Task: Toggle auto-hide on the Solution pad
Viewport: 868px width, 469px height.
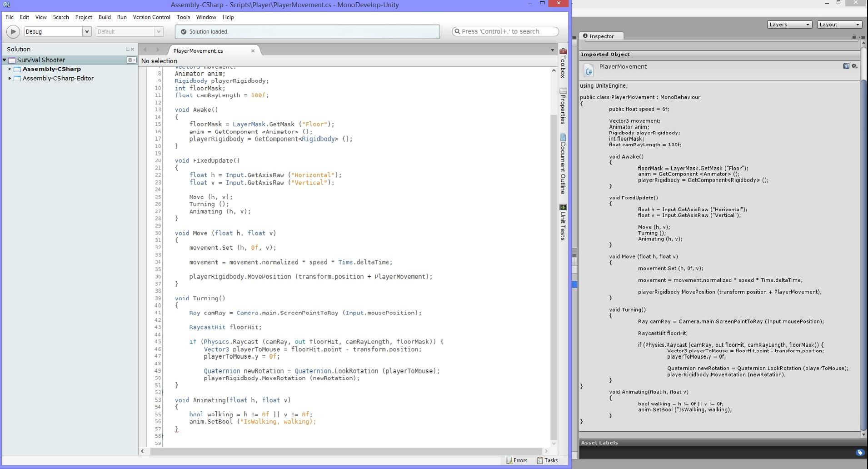Action: pyautogui.click(x=127, y=49)
